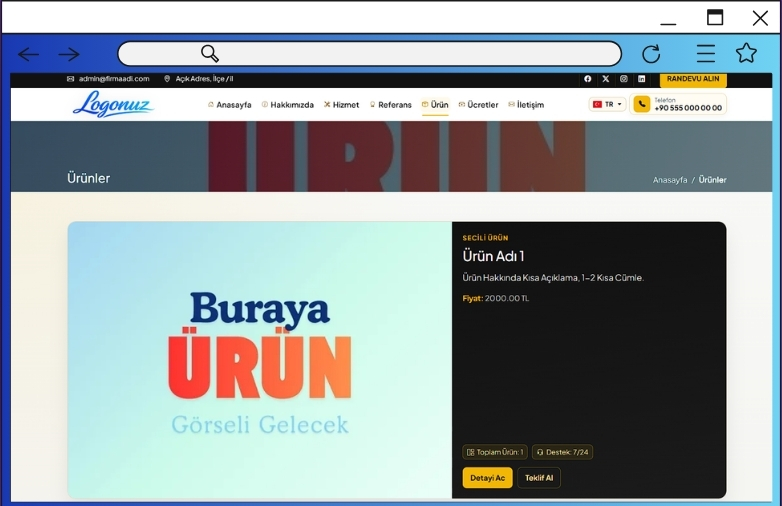Screen dimensions: 782x506
Task: Reload the page with the refresh icon
Action: (x=651, y=54)
